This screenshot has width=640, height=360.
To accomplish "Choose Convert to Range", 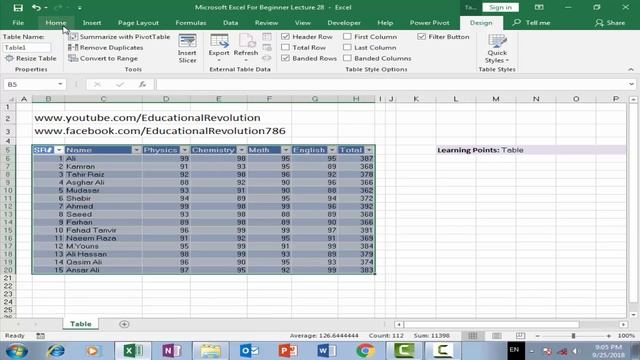I will tap(103, 58).
